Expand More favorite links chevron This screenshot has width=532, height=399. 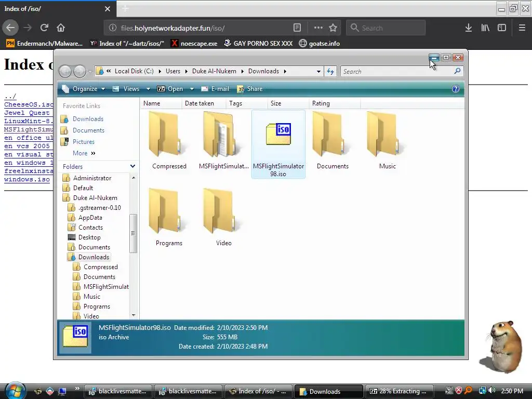pos(93,153)
